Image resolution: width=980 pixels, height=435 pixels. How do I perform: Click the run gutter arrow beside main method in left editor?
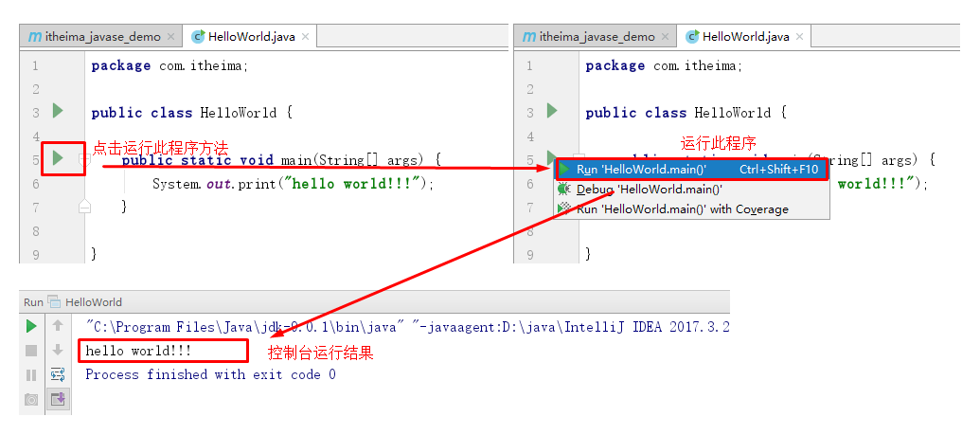tap(58, 157)
